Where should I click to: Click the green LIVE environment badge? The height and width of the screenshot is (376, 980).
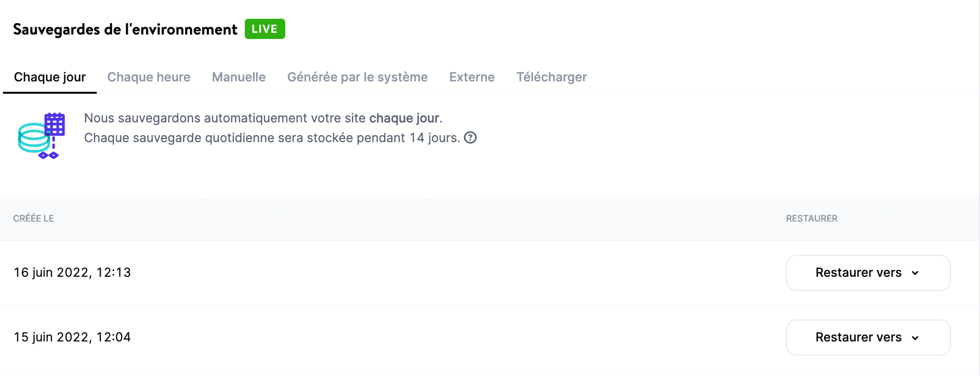pyautogui.click(x=265, y=29)
